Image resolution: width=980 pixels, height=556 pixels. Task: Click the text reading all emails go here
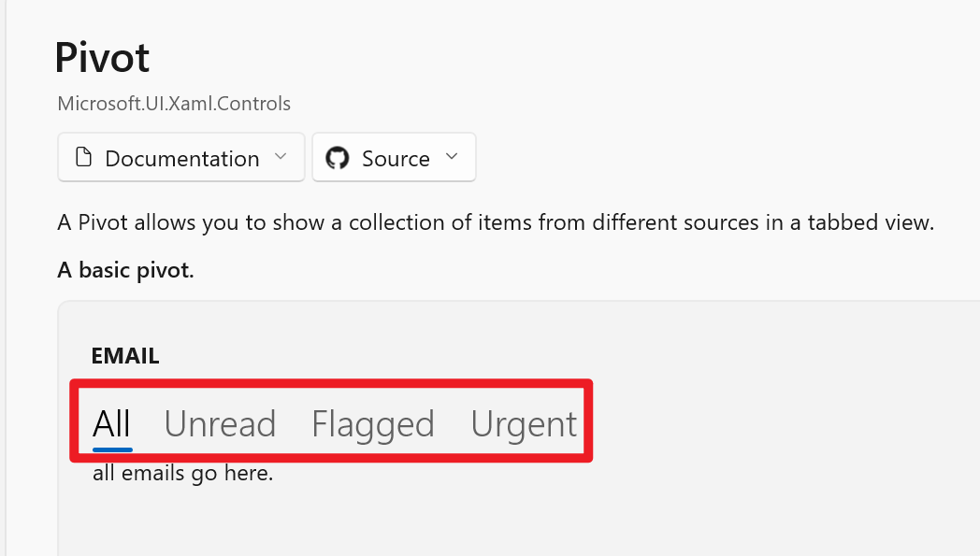tap(182, 473)
